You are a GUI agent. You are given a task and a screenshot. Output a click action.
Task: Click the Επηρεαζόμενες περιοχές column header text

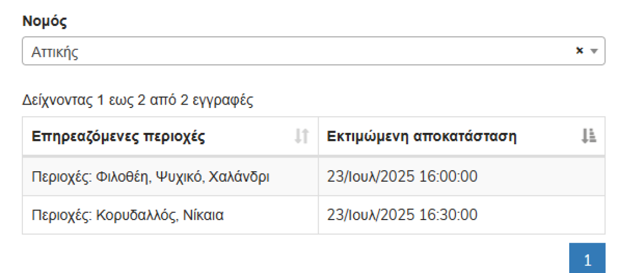point(118,137)
